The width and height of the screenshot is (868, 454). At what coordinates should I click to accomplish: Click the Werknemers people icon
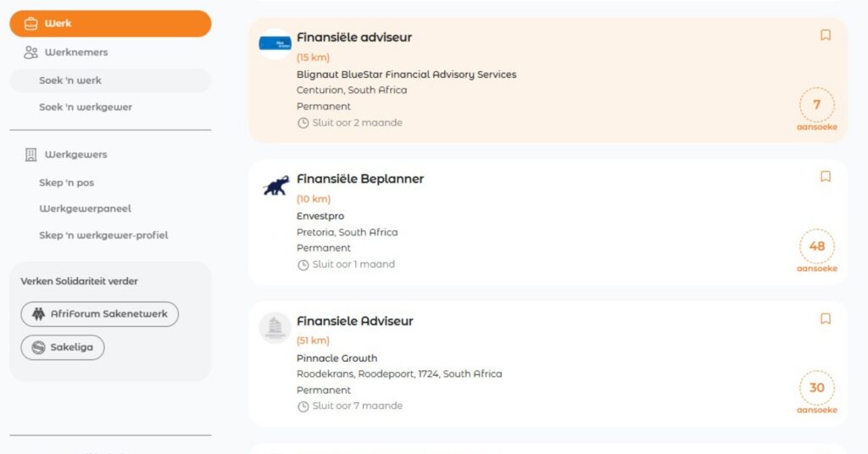coord(31,53)
